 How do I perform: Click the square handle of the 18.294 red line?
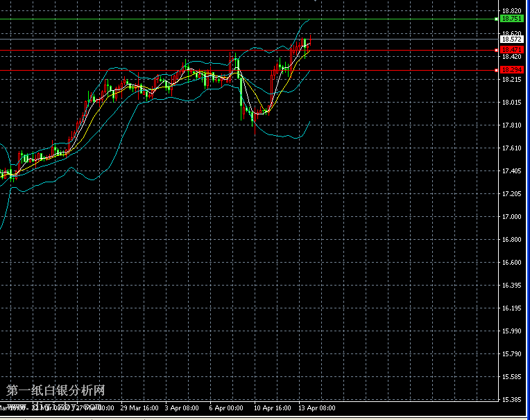coord(495,70)
